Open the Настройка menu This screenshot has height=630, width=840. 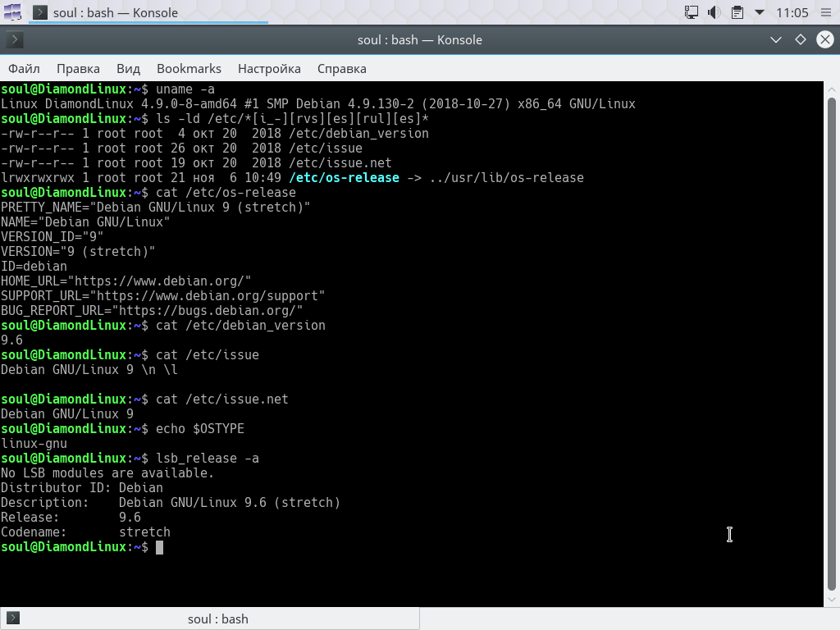[269, 69]
